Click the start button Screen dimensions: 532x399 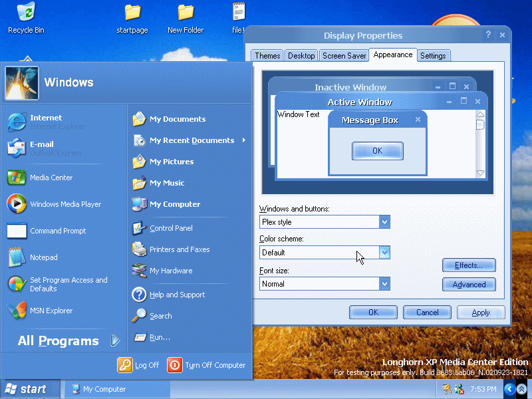30,389
